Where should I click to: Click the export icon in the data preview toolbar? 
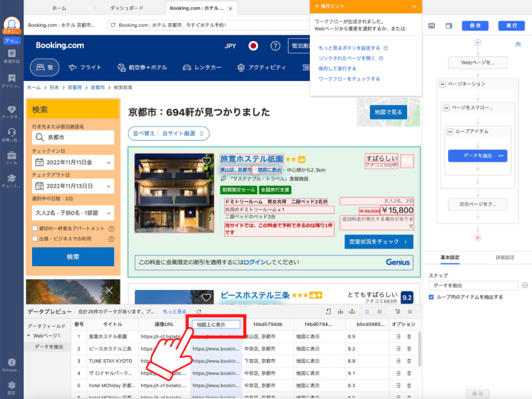352,311
